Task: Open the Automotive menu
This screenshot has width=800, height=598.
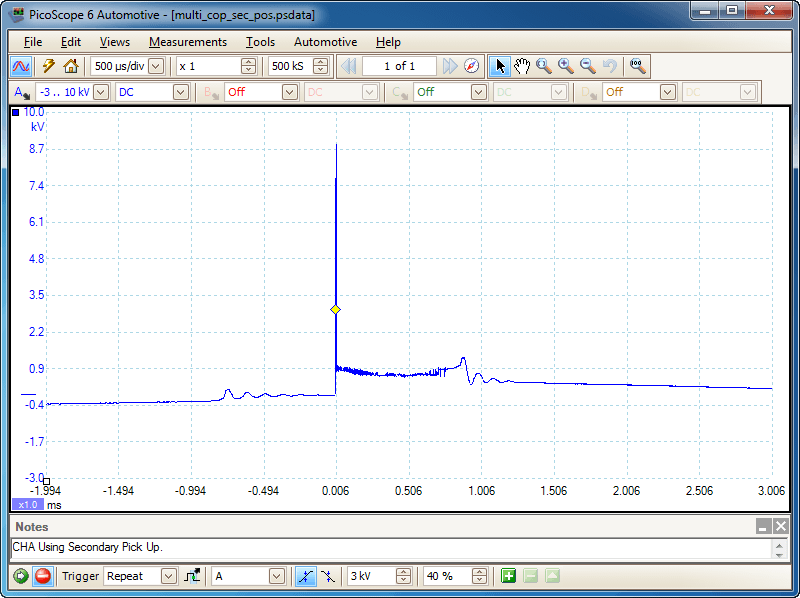Action: tap(326, 42)
